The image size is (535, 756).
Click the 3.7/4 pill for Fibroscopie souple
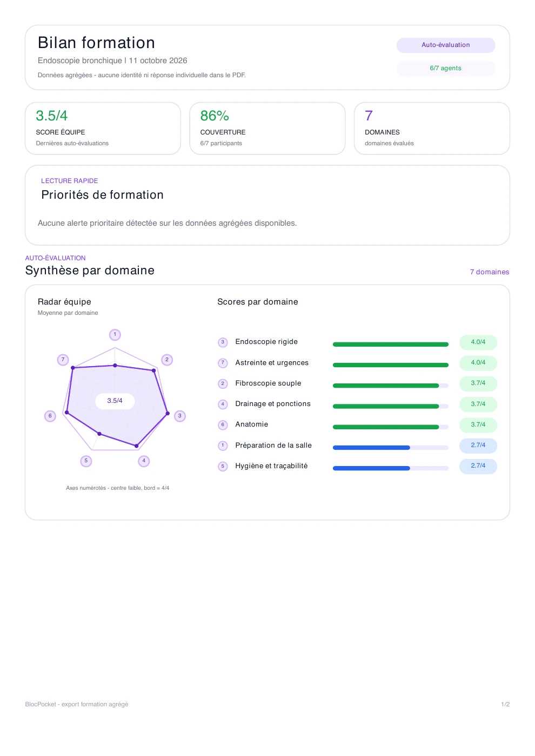click(478, 383)
